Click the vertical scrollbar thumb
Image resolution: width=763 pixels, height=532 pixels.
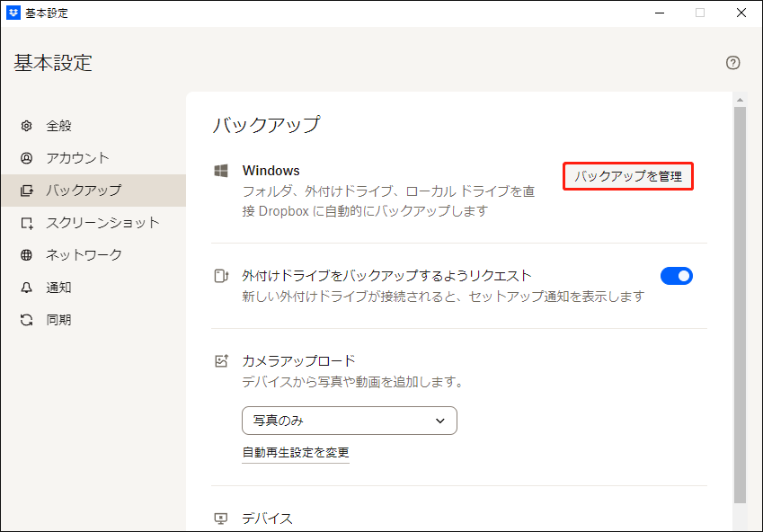pos(741,305)
